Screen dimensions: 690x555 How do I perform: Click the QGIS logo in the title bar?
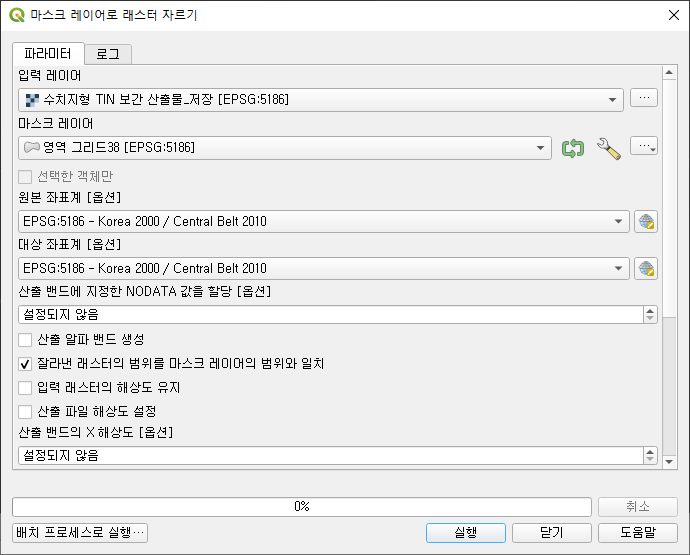(x=17, y=15)
